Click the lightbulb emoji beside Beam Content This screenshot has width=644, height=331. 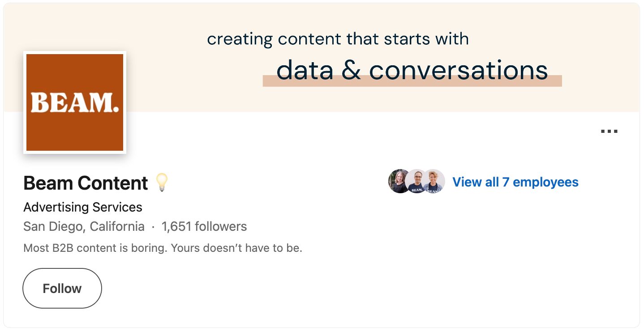(162, 183)
